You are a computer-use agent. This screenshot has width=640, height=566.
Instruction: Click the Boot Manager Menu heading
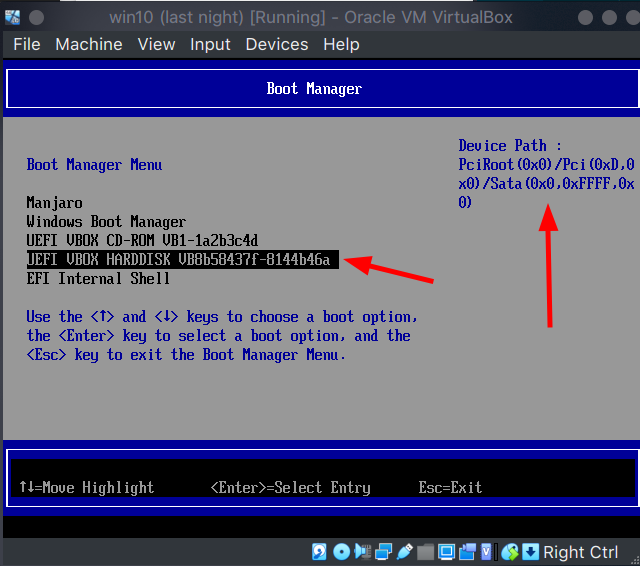click(x=94, y=164)
